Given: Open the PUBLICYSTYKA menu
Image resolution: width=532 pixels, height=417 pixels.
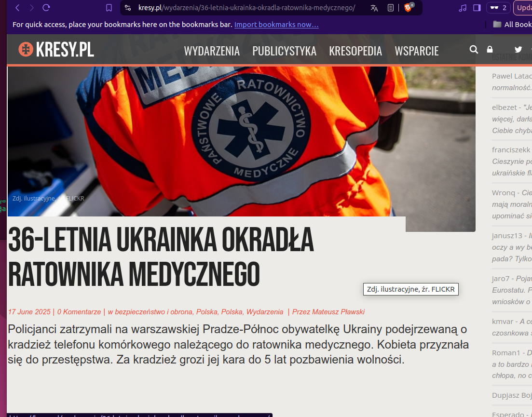Looking at the screenshot, I should 284,51.
